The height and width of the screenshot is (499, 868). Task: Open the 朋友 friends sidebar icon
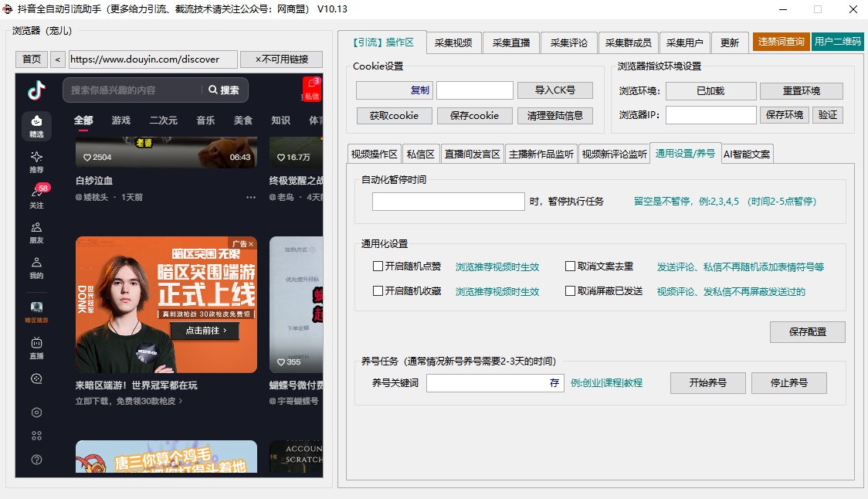(x=36, y=233)
